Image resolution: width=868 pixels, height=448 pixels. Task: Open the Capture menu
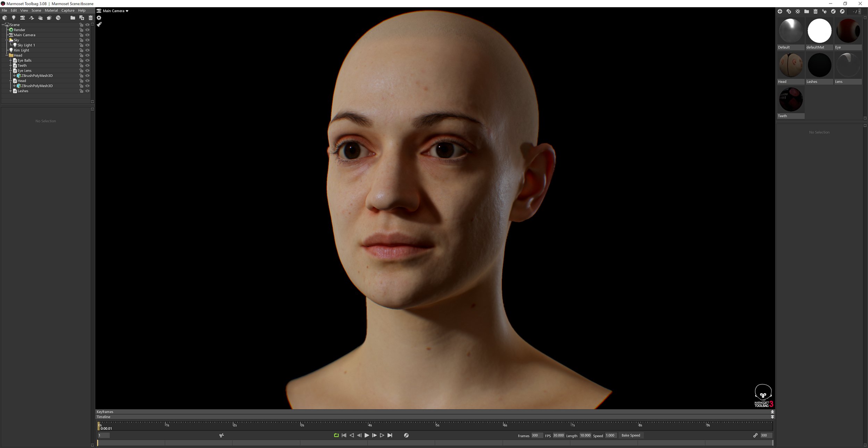click(x=68, y=10)
